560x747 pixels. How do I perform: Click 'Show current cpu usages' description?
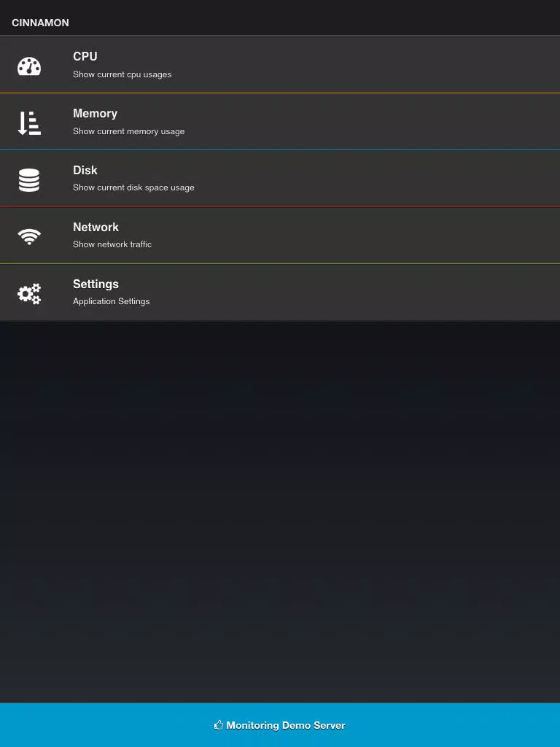[x=122, y=74]
